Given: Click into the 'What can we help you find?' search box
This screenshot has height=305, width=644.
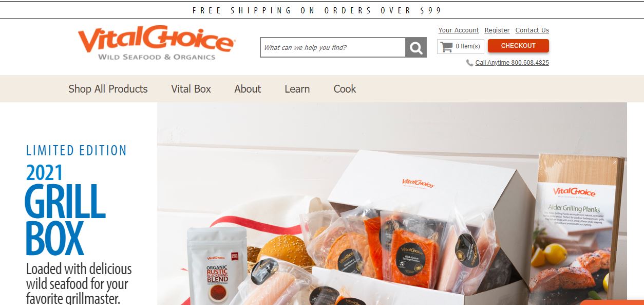Looking at the screenshot, I should coord(333,47).
